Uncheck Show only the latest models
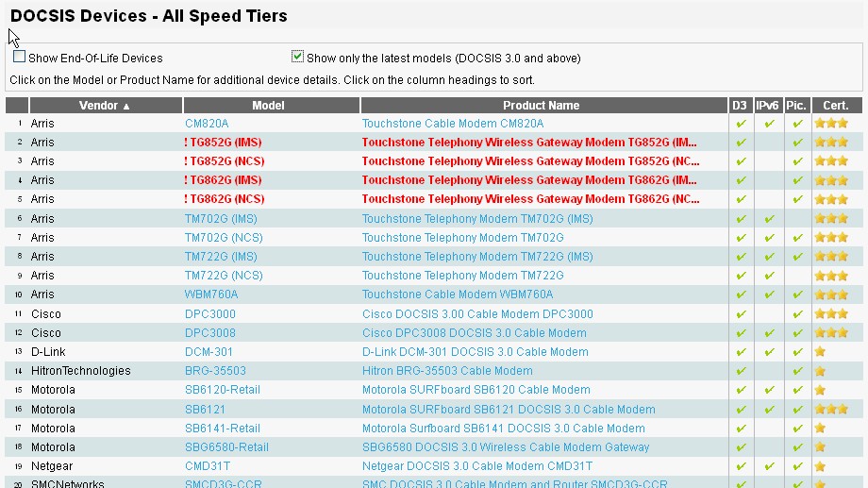This screenshot has height=488, width=868. tap(297, 57)
